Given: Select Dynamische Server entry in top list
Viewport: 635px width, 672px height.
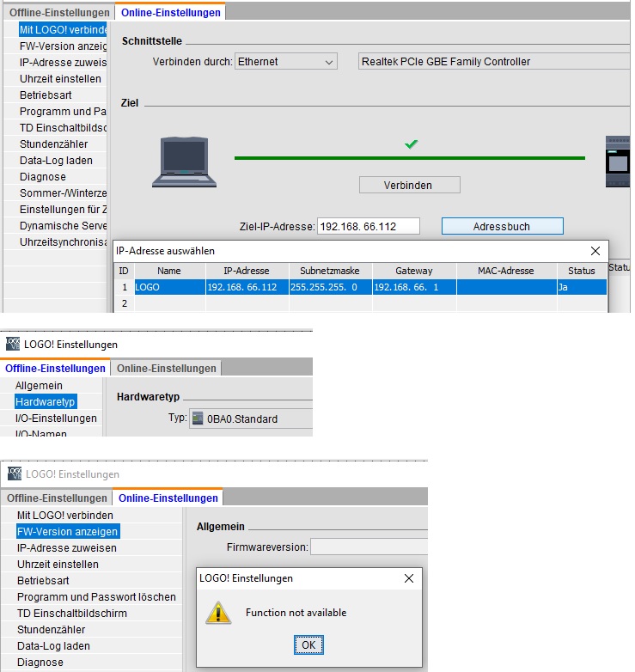Looking at the screenshot, I should (x=63, y=225).
